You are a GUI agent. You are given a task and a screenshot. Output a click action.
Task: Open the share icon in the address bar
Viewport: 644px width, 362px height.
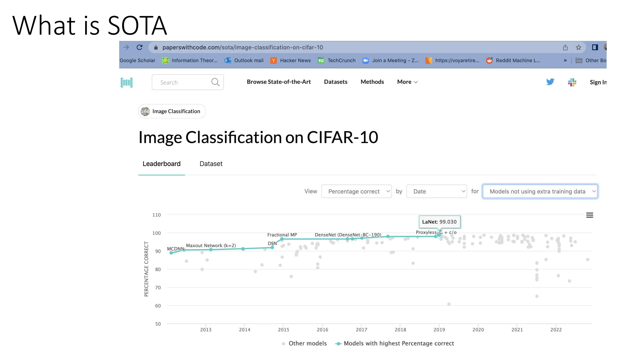click(565, 47)
